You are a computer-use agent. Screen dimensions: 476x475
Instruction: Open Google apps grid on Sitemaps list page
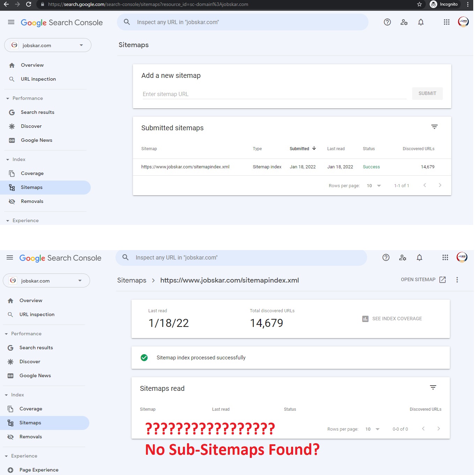[447, 22]
